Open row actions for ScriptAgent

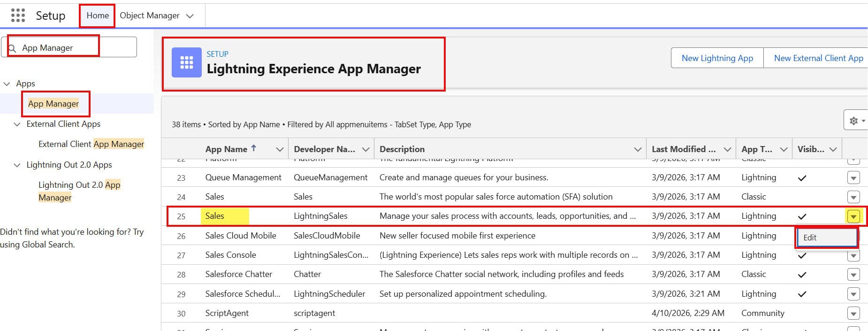[853, 314]
